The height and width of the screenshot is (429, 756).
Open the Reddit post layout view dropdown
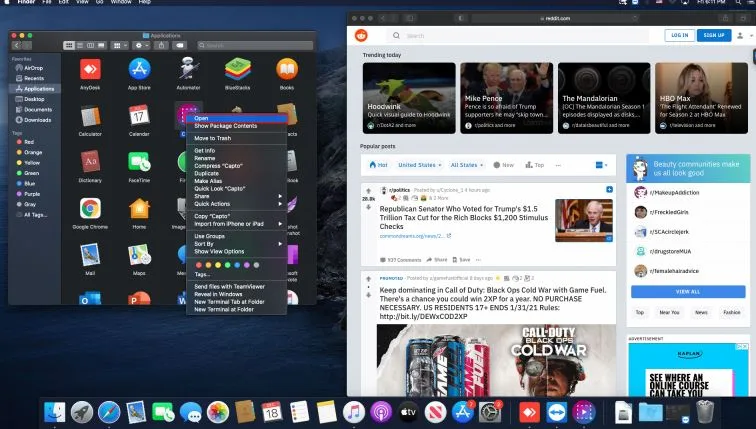[x=601, y=165]
